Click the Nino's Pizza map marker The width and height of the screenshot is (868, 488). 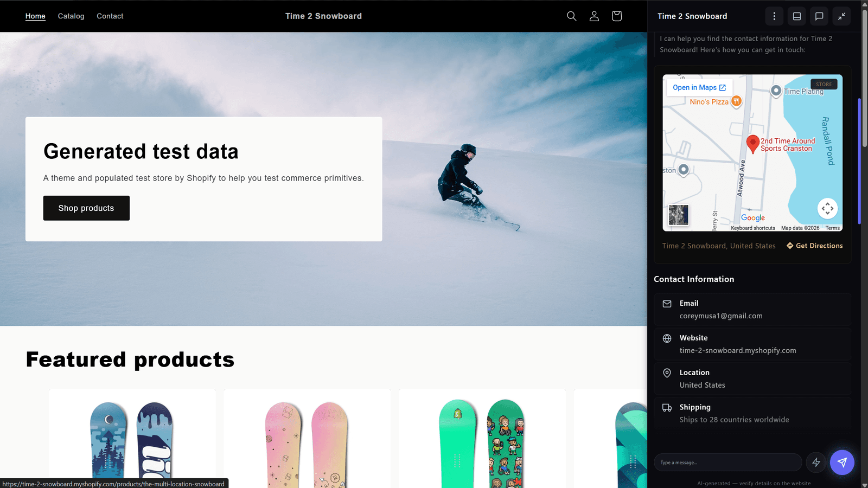[736, 101]
